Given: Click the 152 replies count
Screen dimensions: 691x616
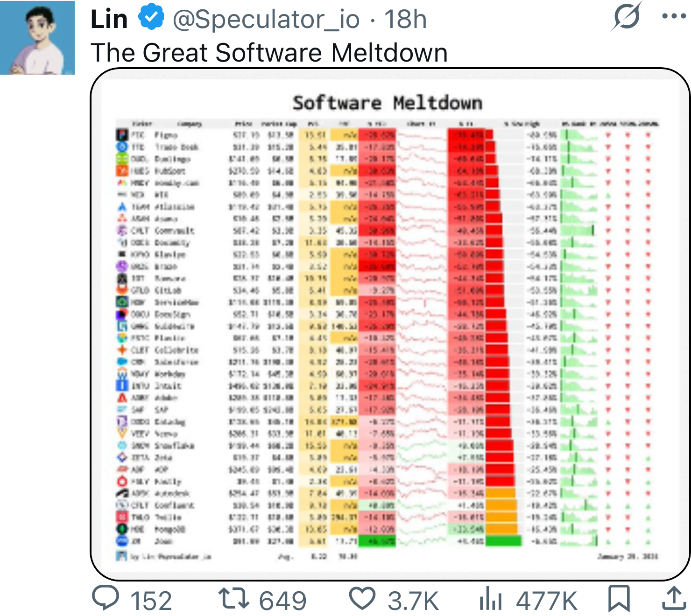Looking at the screenshot, I should point(151,601).
